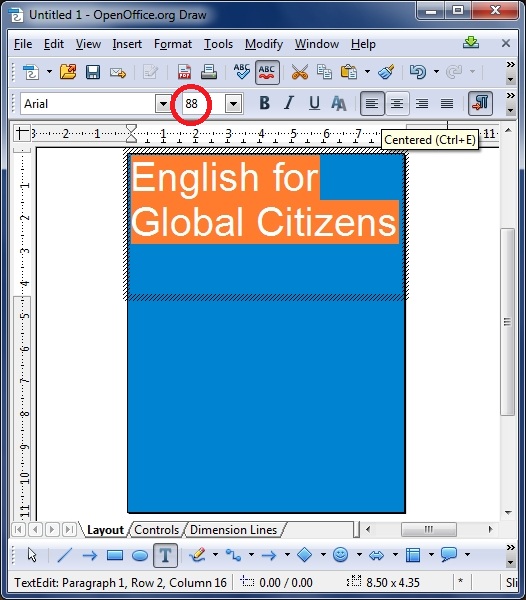Click the Redo arrow icon

[454, 72]
